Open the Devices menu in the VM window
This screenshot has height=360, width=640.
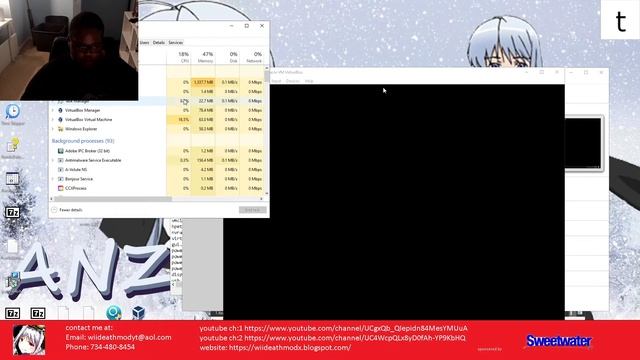pos(293,81)
